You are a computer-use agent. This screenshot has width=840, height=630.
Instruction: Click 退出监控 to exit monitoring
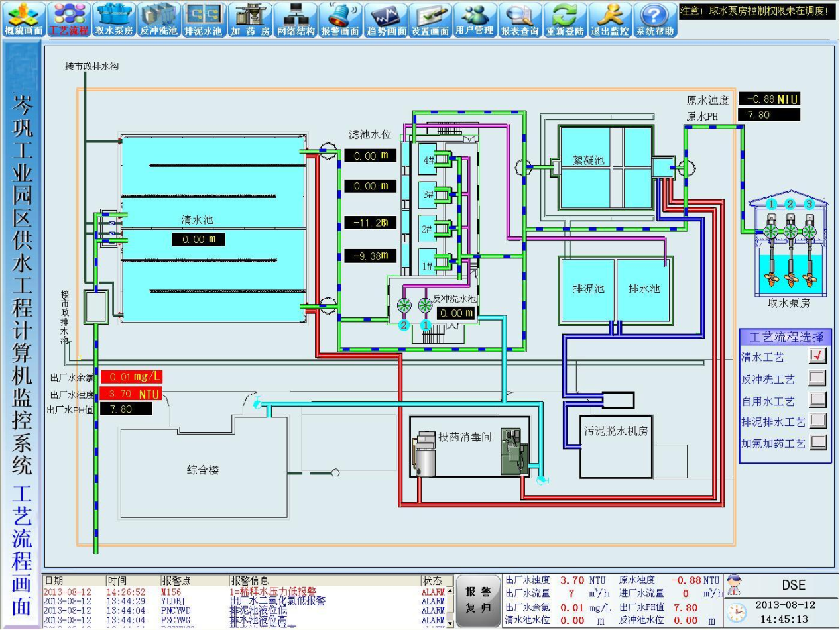(610, 20)
